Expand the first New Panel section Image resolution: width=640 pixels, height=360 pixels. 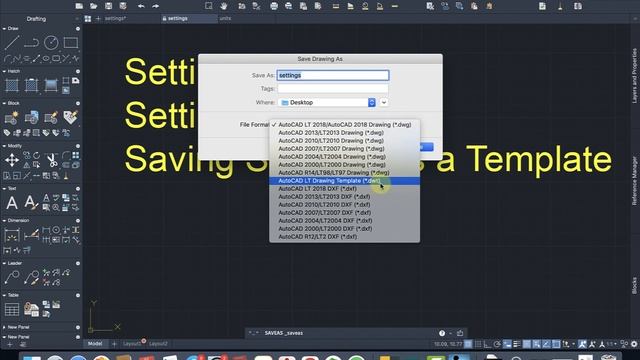pyautogui.click(x=4, y=327)
